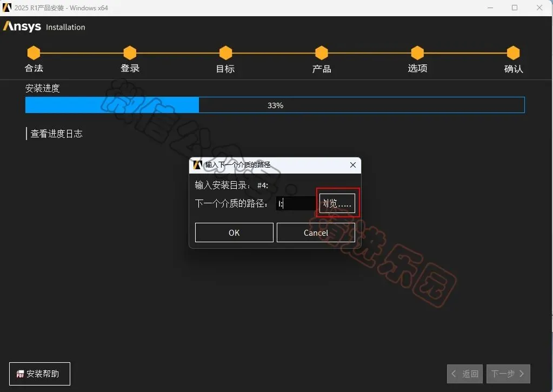
Task: Close the 输入下一个介质的路径 dialog
Action: [x=352, y=165]
